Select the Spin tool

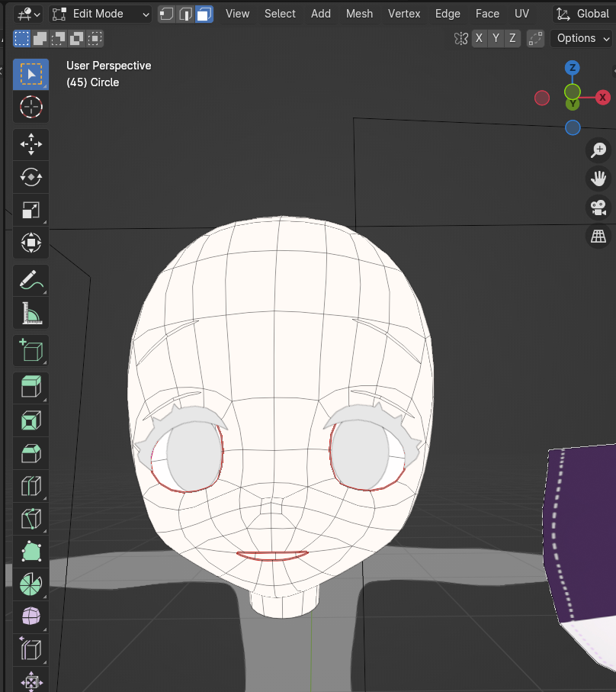[x=30, y=584]
